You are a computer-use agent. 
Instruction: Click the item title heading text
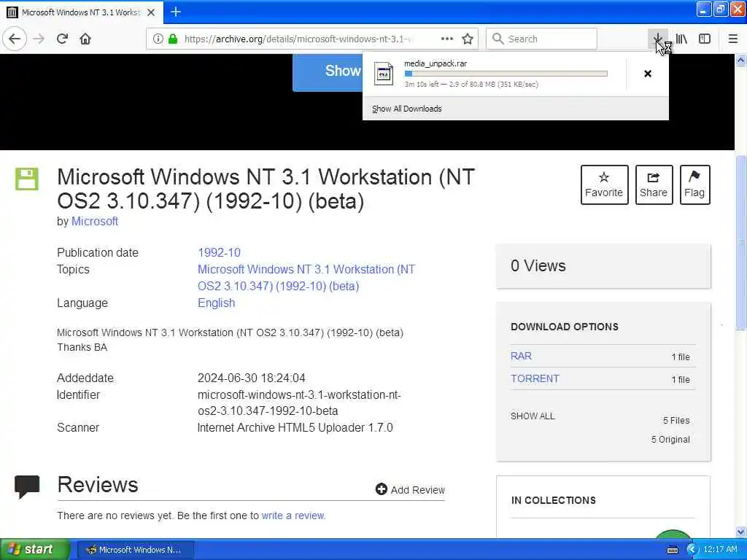266,189
